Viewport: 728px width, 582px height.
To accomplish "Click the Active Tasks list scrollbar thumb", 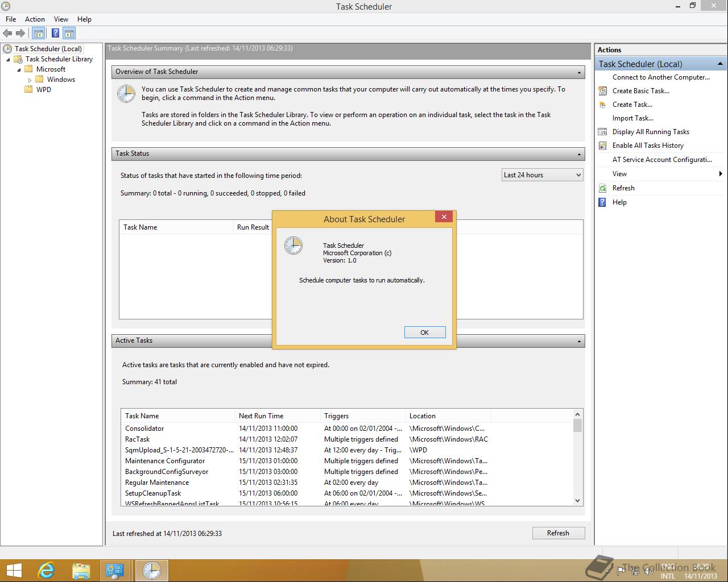I will pos(577,426).
